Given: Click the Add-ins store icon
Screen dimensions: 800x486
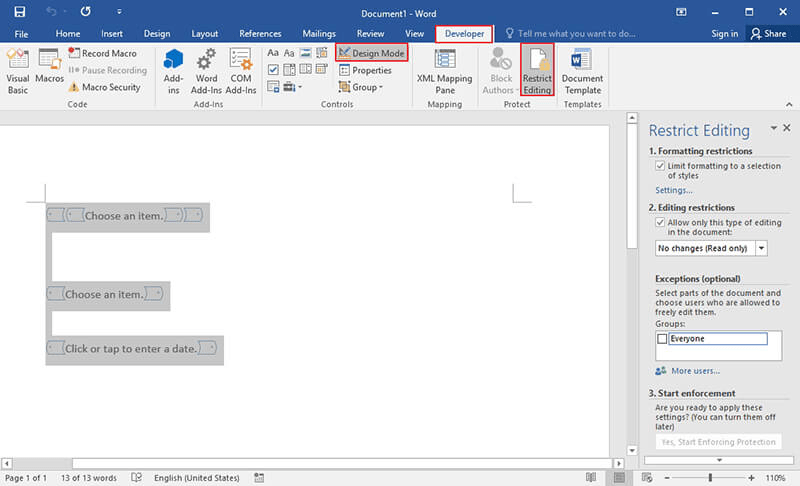Looking at the screenshot, I should click(173, 71).
